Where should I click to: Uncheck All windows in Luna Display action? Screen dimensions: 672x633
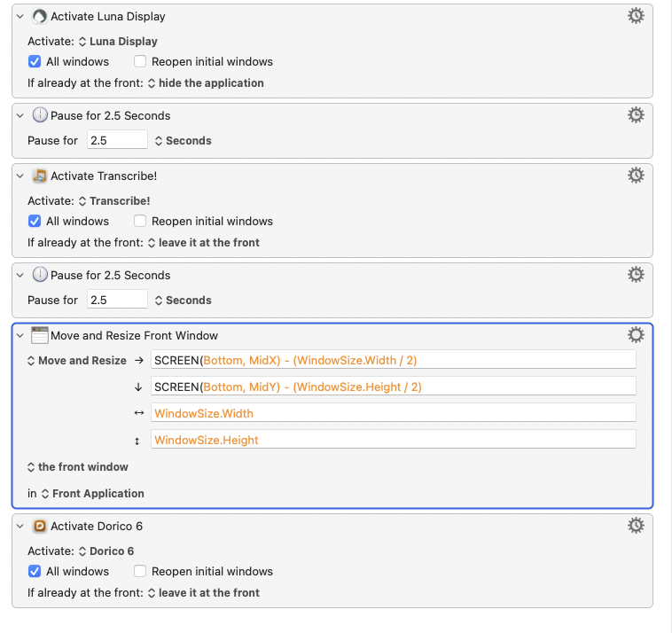click(x=35, y=62)
